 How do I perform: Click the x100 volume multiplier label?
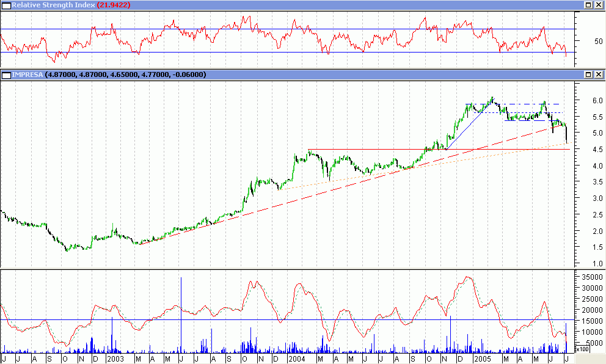coord(582,349)
